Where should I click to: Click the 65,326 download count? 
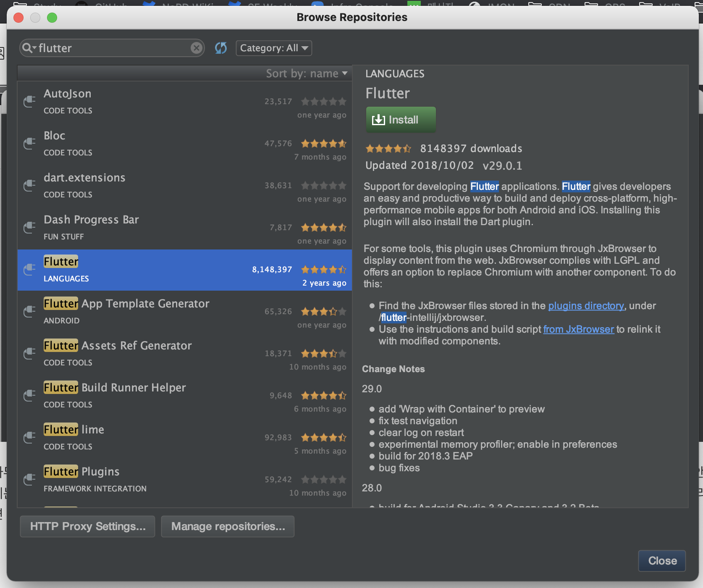click(x=278, y=312)
